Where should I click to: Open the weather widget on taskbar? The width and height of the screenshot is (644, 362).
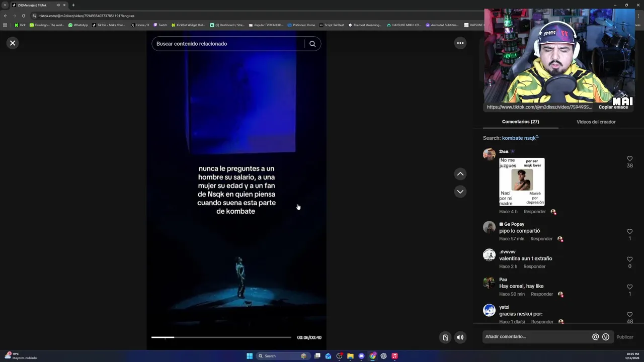tap(21, 356)
